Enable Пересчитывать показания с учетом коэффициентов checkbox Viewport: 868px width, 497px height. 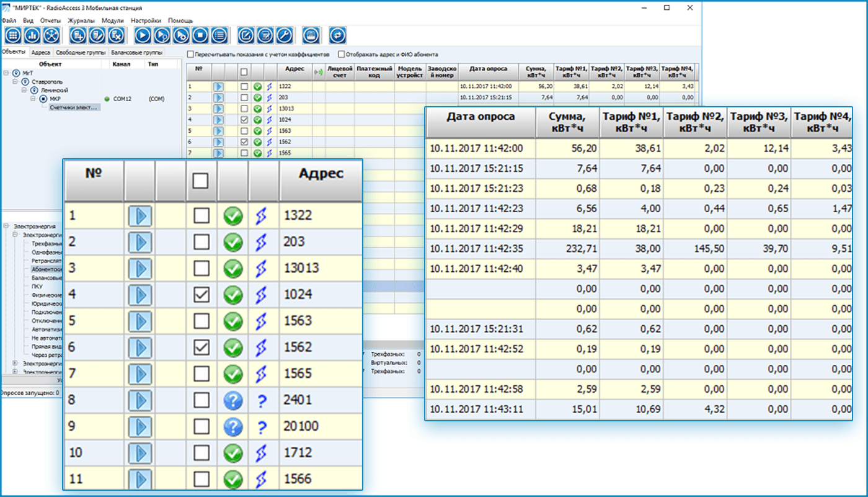(191, 54)
